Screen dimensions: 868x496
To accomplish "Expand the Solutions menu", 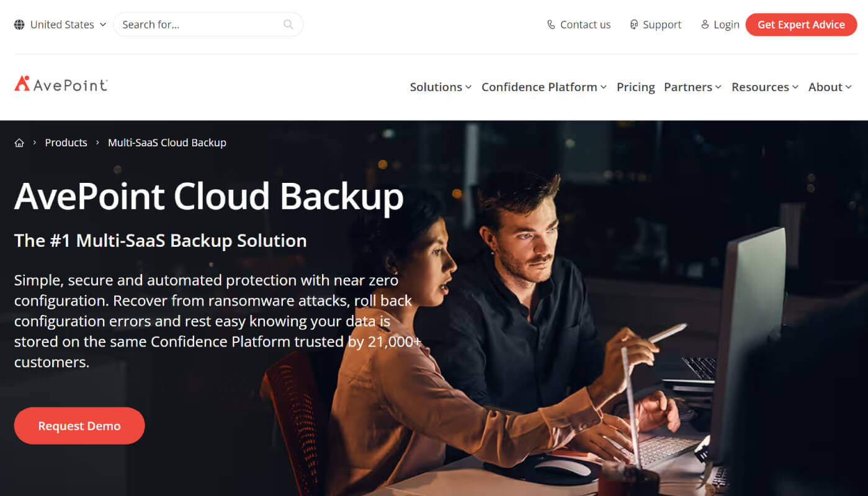I will tap(441, 87).
